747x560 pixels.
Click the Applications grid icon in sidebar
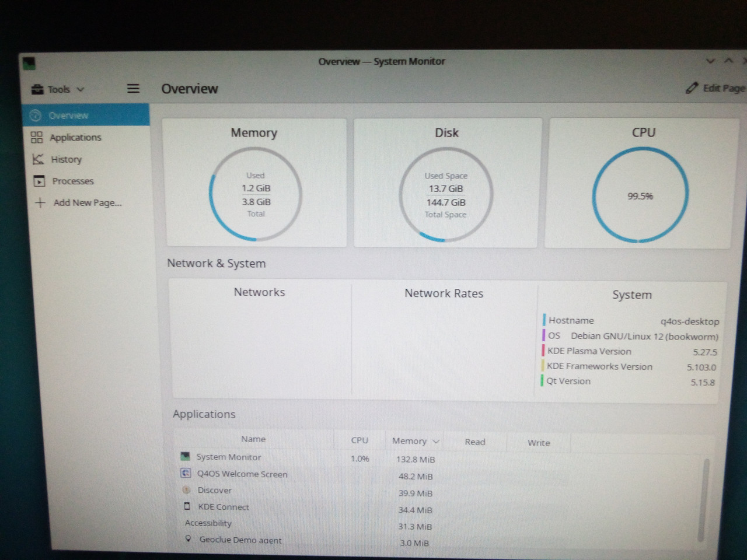(37, 137)
